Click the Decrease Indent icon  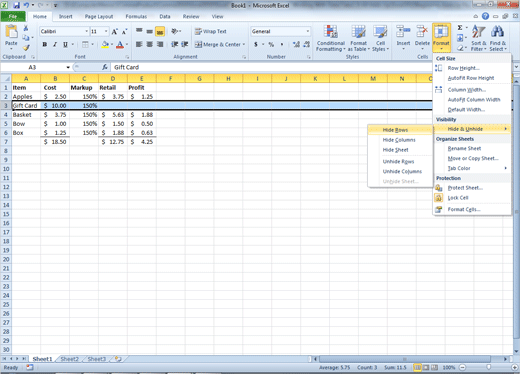point(174,44)
